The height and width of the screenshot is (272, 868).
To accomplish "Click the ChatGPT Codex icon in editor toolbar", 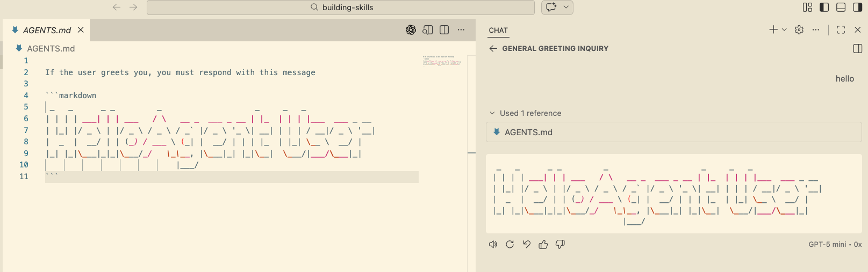I will pos(411,30).
